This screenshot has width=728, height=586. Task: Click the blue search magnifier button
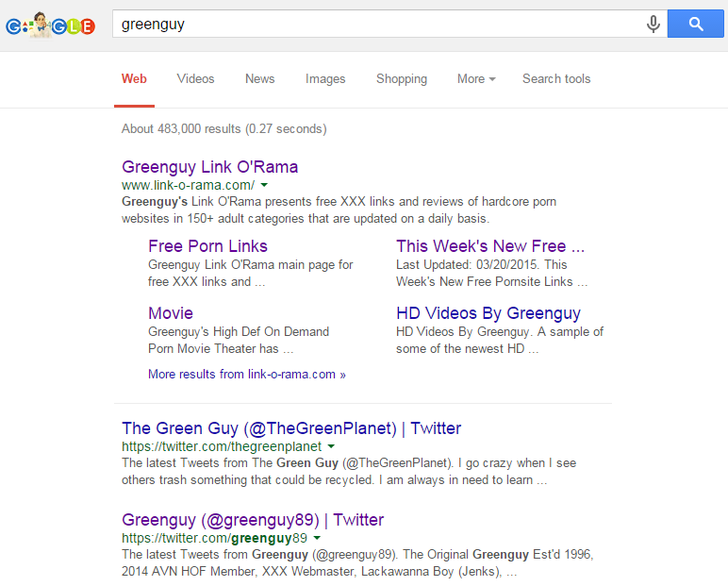tap(696, 24)
